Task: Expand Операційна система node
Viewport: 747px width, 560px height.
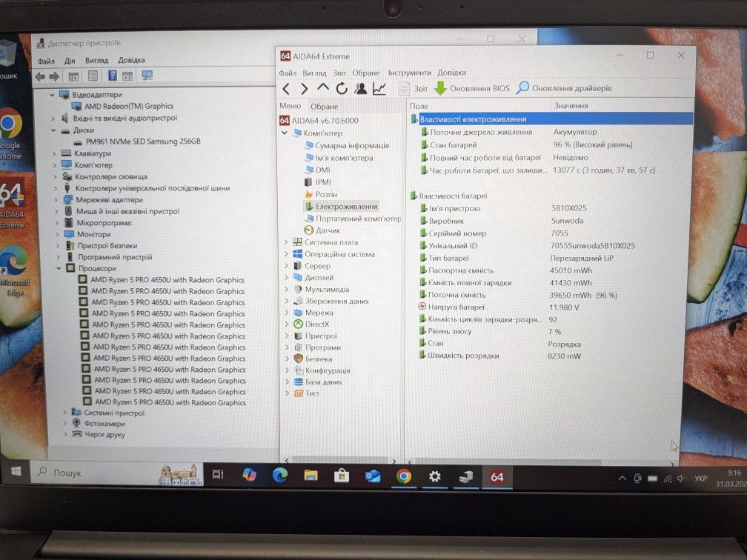Action: (x=286, y=254)
